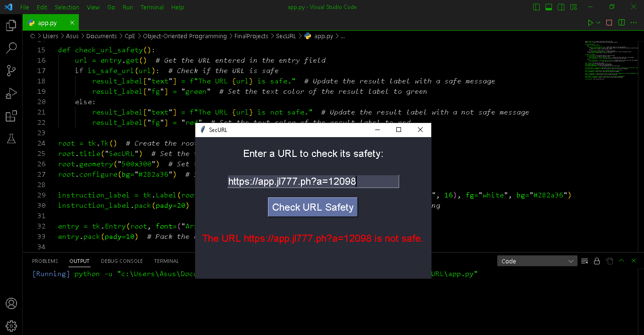Open the Extensions view
The height and width of the screenshot is (335, 644).
tap(11, 116)
